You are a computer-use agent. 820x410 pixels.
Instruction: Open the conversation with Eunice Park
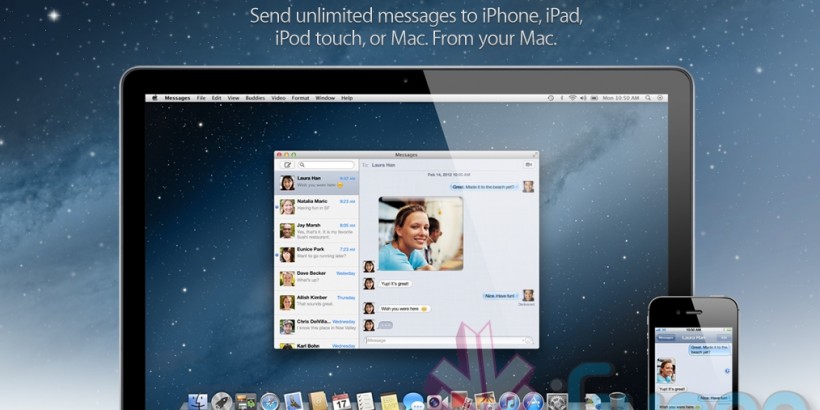(317, 252)
